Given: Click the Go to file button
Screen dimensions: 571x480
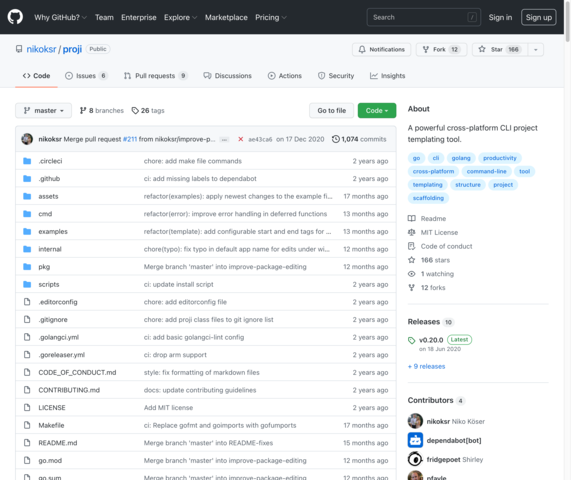Looking at the screenshot, I should pyautogui.click(x=331, y=110).
